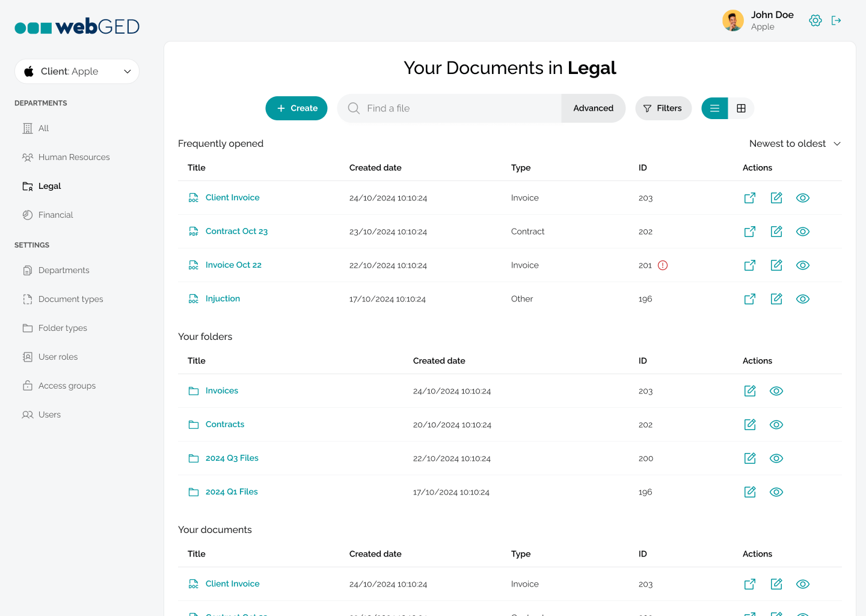
Task: Open Access groups settings
Action: 60,386
